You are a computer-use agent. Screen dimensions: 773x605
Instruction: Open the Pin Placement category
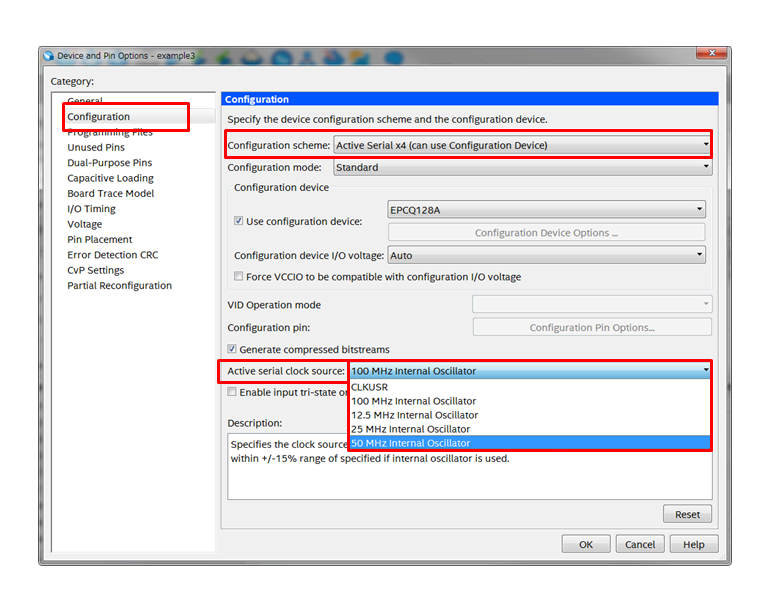point(100,240)
